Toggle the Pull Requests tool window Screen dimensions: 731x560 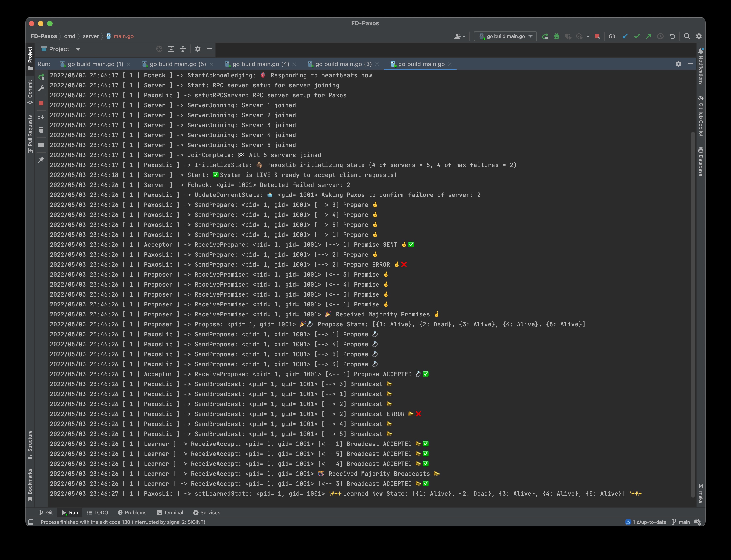pyautogui.click(x=30, y=134)
